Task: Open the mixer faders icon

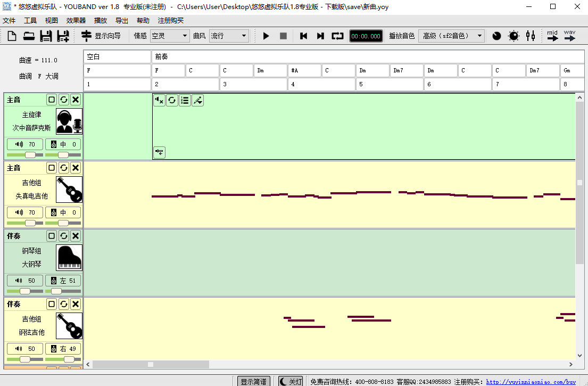Action: 531,36
